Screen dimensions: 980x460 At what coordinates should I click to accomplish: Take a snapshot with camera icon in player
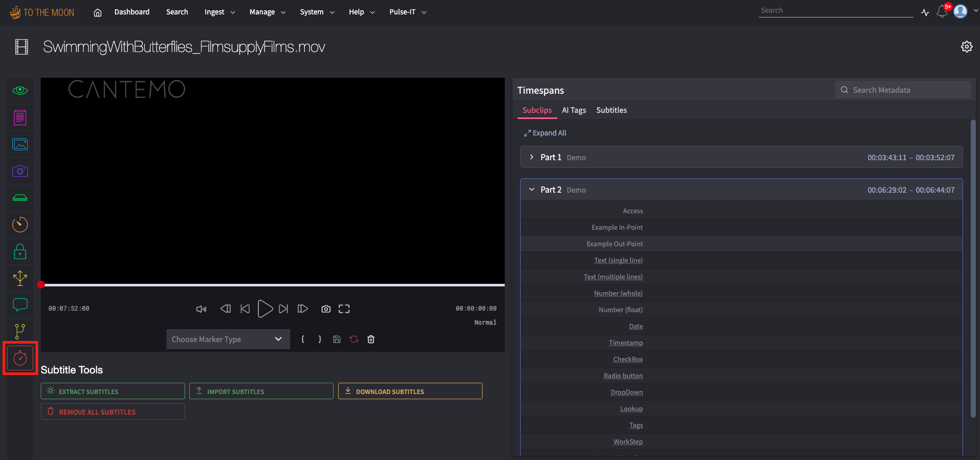tap(326, 309)
